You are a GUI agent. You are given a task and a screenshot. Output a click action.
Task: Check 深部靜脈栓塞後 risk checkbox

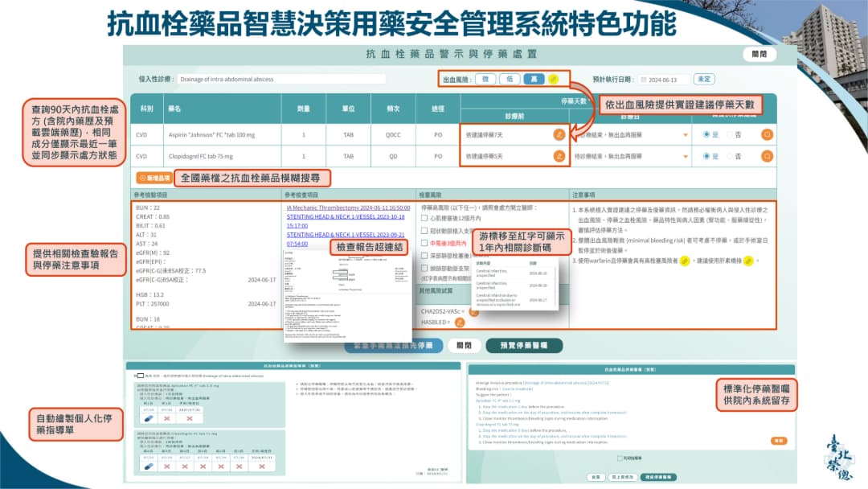click(x=424, y=256)
